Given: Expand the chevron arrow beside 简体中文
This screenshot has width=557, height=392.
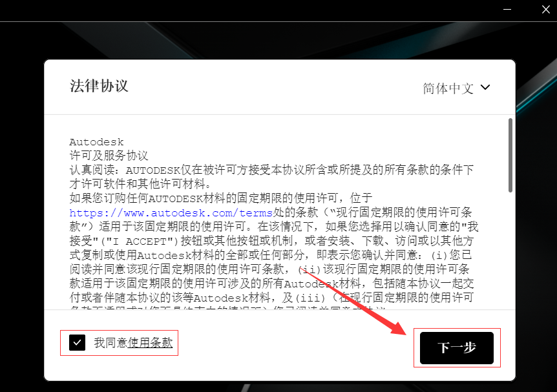Looking at the screenshot, I should pos(485,87).
